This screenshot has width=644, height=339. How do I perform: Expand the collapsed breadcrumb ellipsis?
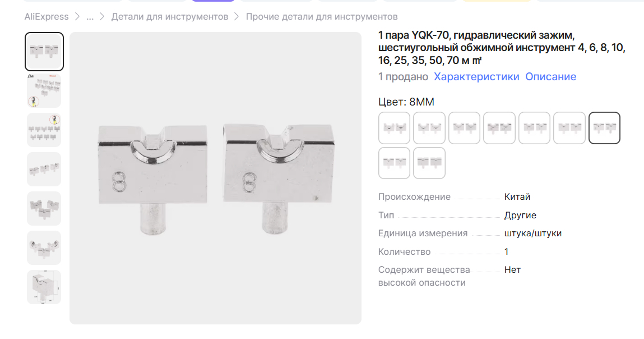(x=90, y=16)
